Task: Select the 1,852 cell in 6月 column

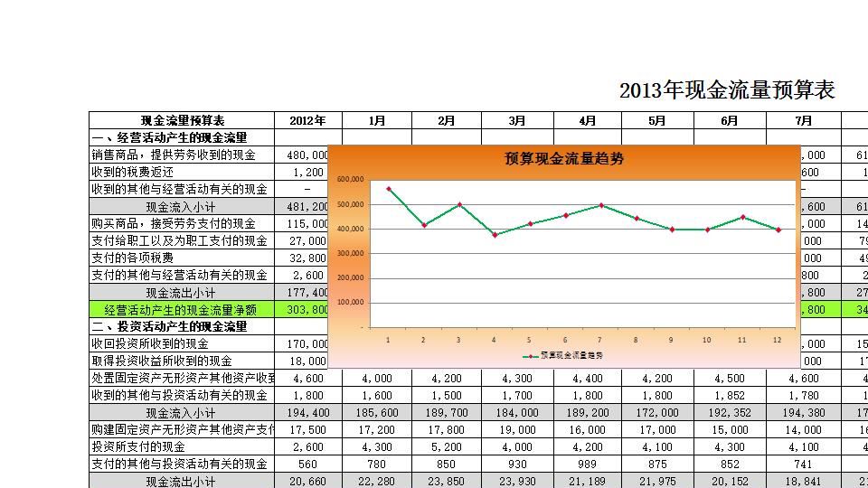Action: 730,396
